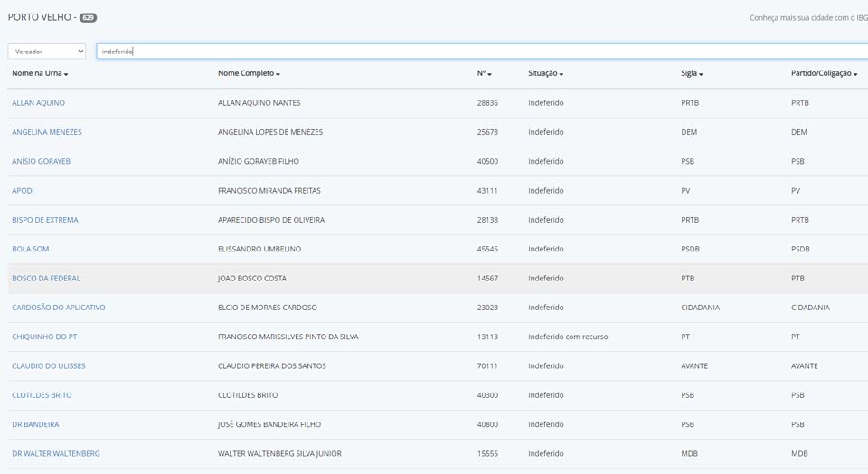This screenshot has width=868, height=474.
Task: Select the DR WALTER WALTENBERG link
Action: (x=56, y=453)
